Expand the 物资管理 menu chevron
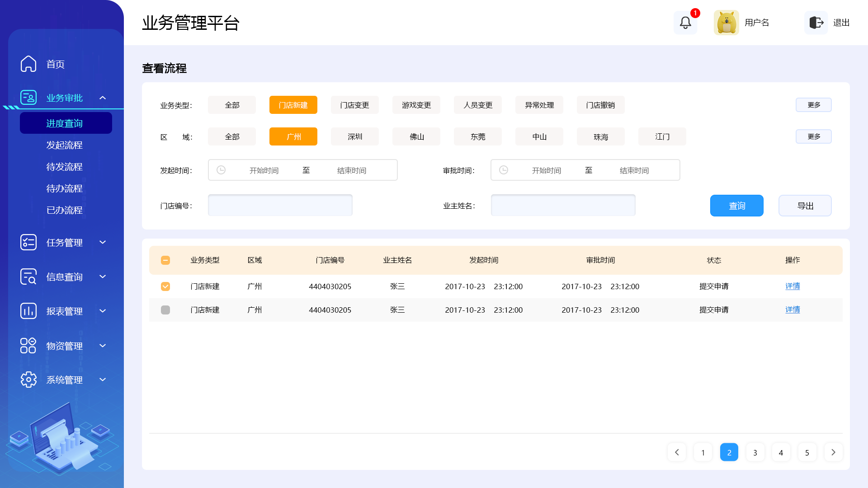The height and width of the screenshot is (488, 868). point(103,346)
